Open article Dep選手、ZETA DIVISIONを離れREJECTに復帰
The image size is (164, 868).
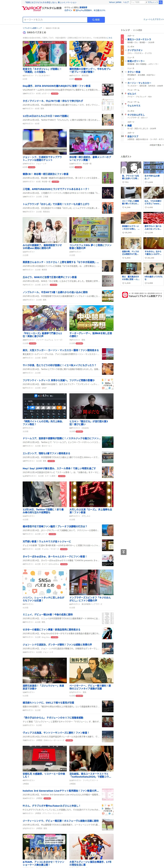(x=56, y=86)
